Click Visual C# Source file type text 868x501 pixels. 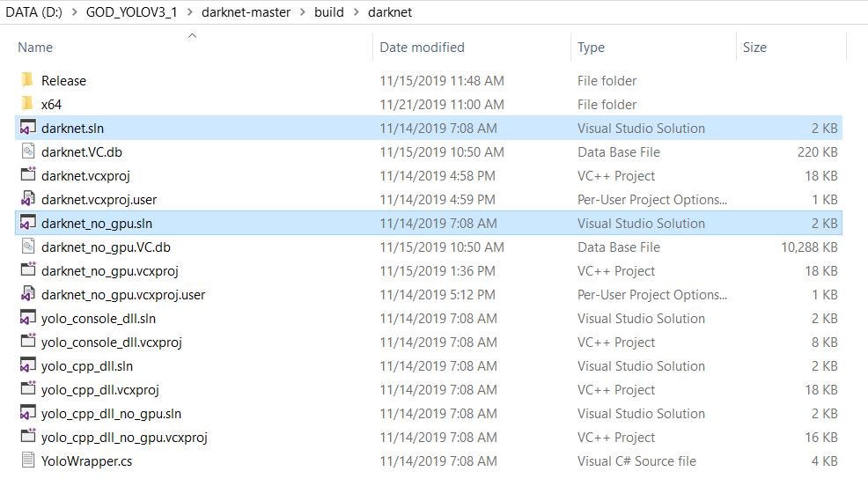click(x=636, y=461)
